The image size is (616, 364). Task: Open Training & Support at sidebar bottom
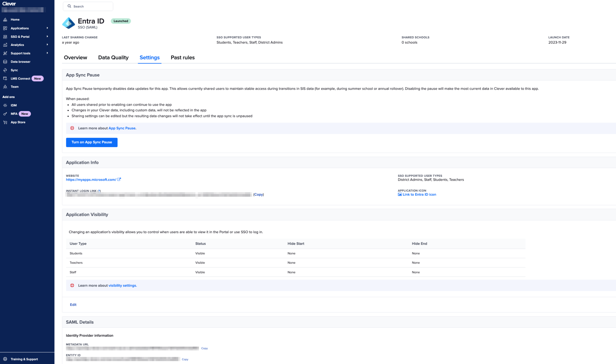click(24, 359)
